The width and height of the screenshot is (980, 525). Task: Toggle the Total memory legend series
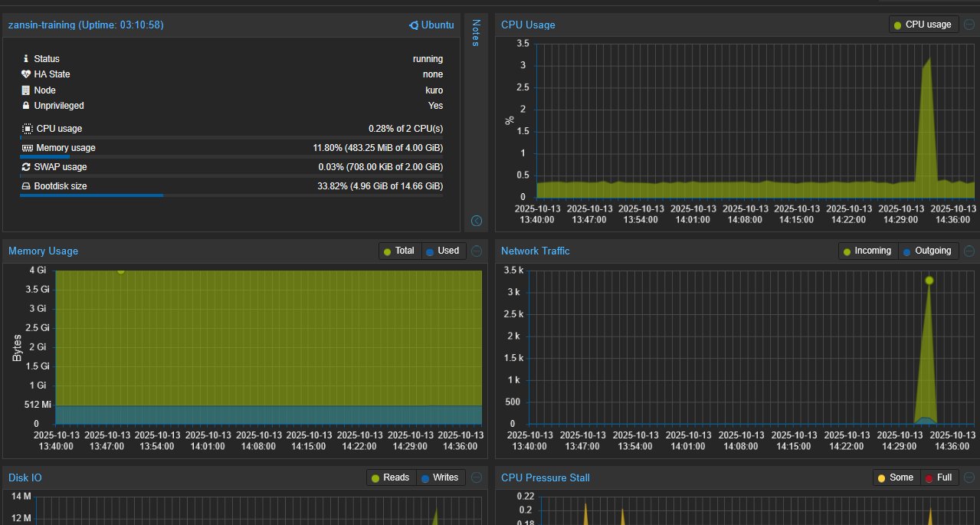coord(399,251)
